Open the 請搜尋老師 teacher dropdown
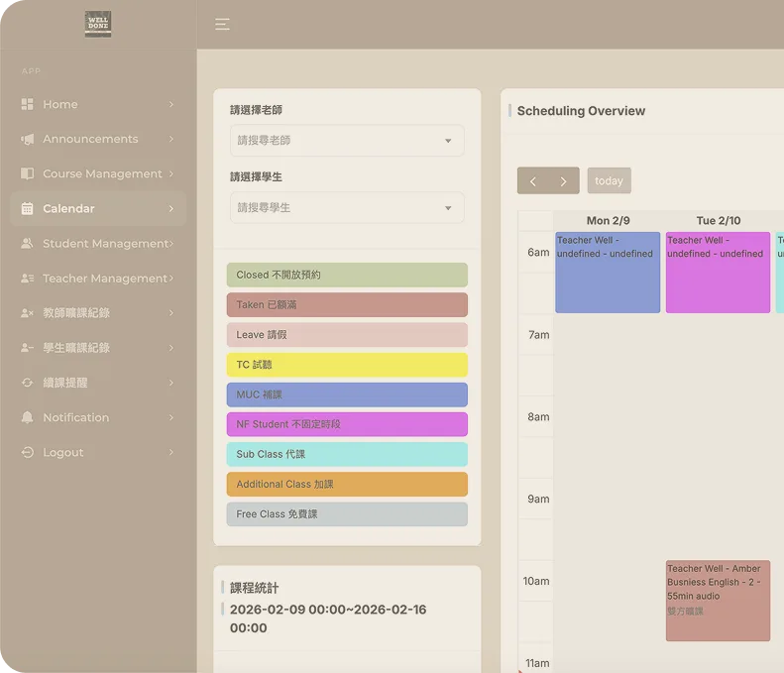The image size is (784, 673). pos(347,141)
